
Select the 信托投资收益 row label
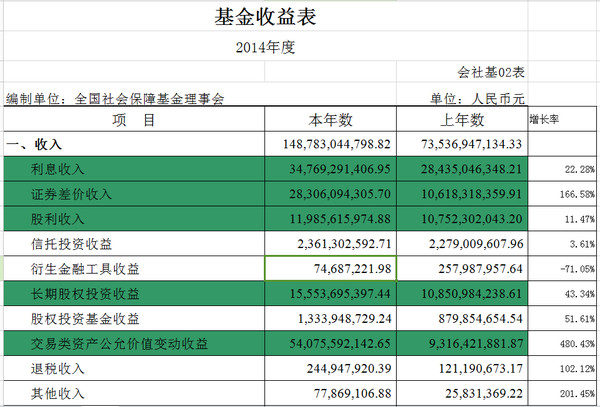pyautogui.click(x=134, y=244)
